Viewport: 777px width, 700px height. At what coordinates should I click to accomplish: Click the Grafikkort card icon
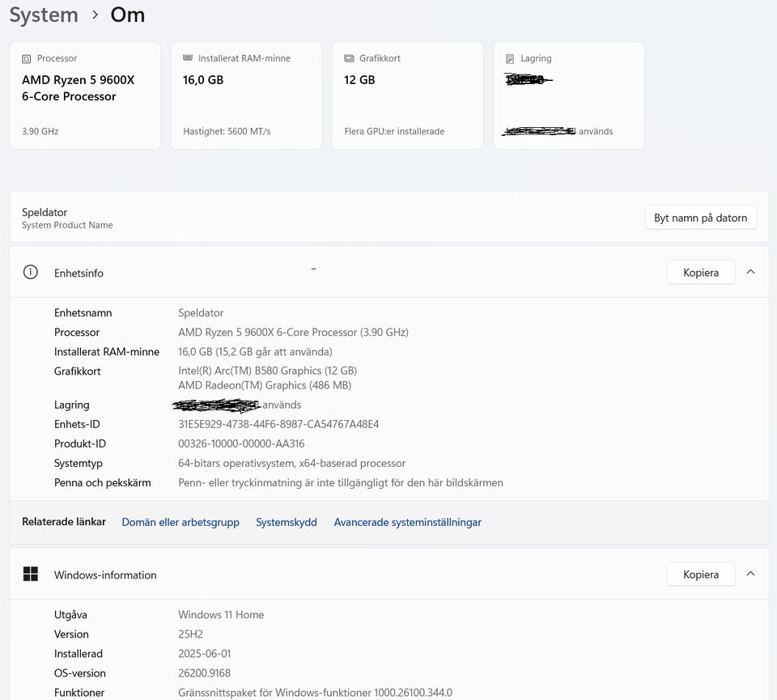[349, 58]
